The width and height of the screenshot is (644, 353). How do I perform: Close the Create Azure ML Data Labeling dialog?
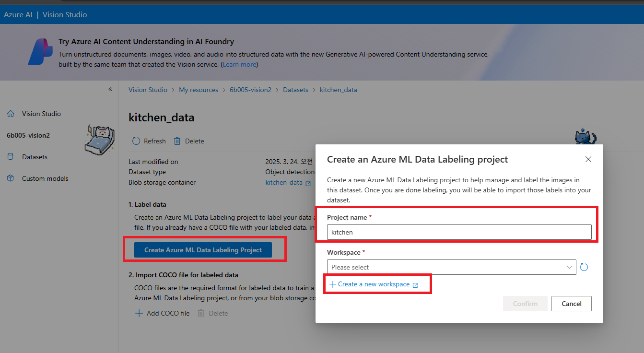588,159
